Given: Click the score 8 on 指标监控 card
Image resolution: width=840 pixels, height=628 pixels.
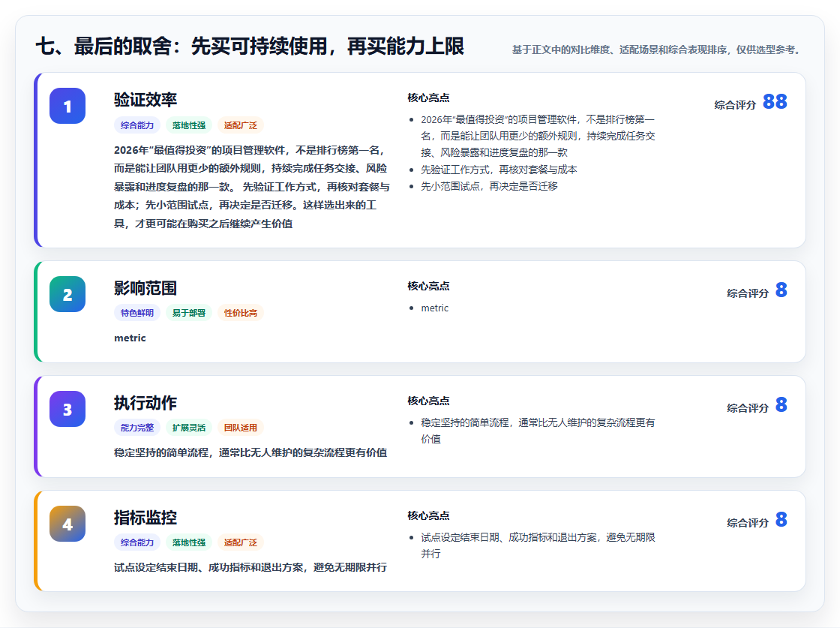Looking at the screenshot, I should [781, 519].
